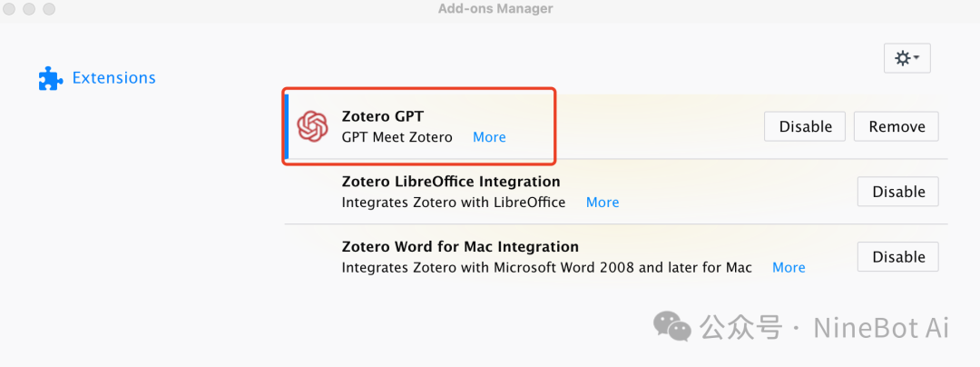
Task: Click the 'Integrates Zotero with Microsoft Word 2008' description
Action: (547, 268)
